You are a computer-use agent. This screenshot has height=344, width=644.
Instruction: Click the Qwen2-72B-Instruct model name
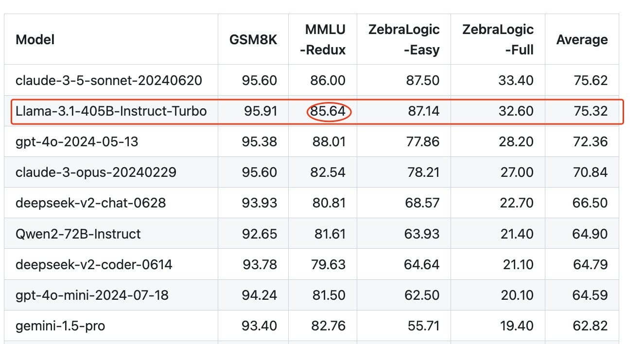click(x=78, y=234)
